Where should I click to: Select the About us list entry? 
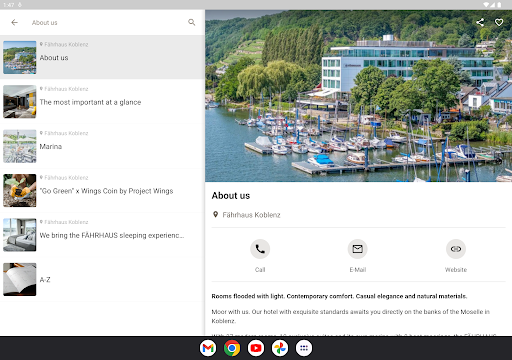[x=102, y=57]
